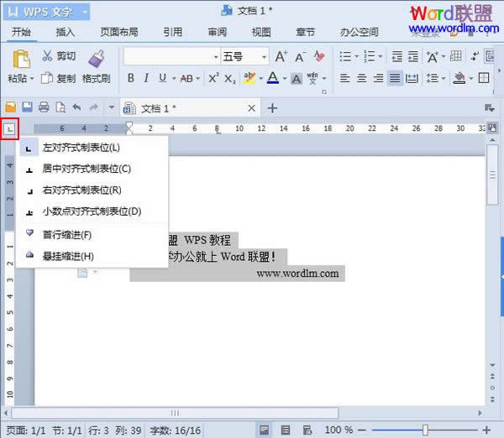Toggle Underline formatting
Viewport: 504px width, 438px height.
pos(163,78)
